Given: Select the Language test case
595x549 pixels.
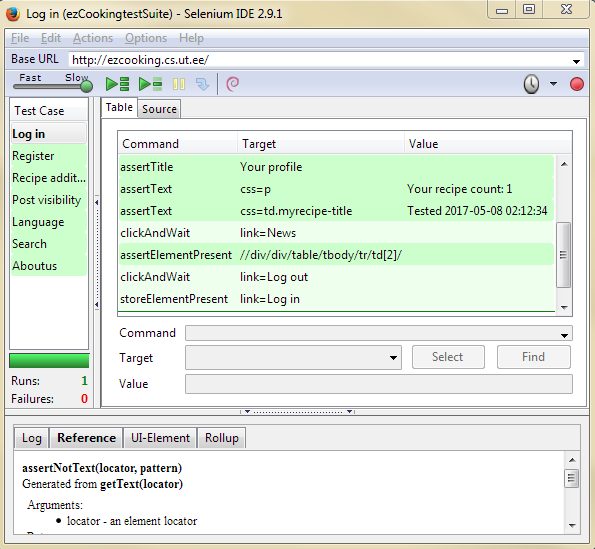Looking at the screenshot, I should pyautogui.click(x=49, y=222).
